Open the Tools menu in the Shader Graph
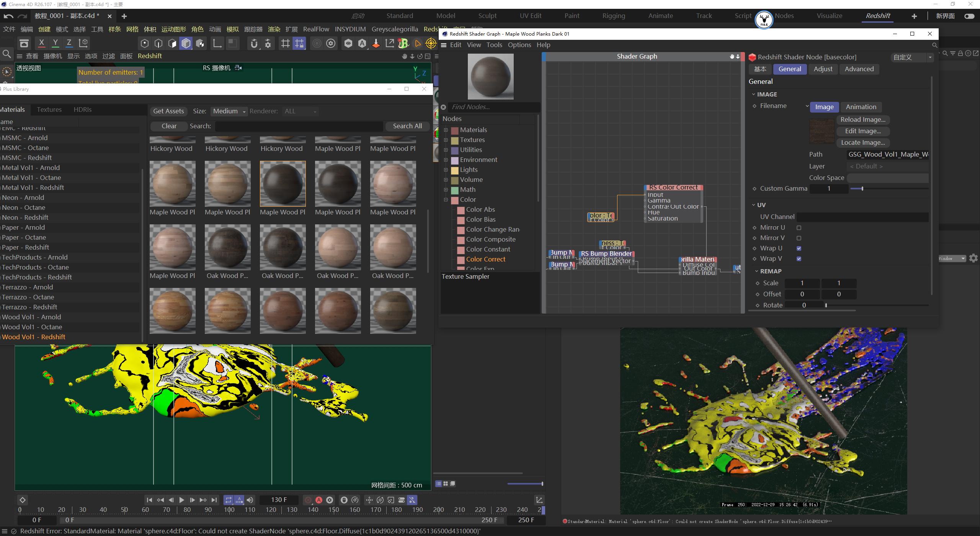The width and height of the screenshot is (980, 536). tap(494, 45)
